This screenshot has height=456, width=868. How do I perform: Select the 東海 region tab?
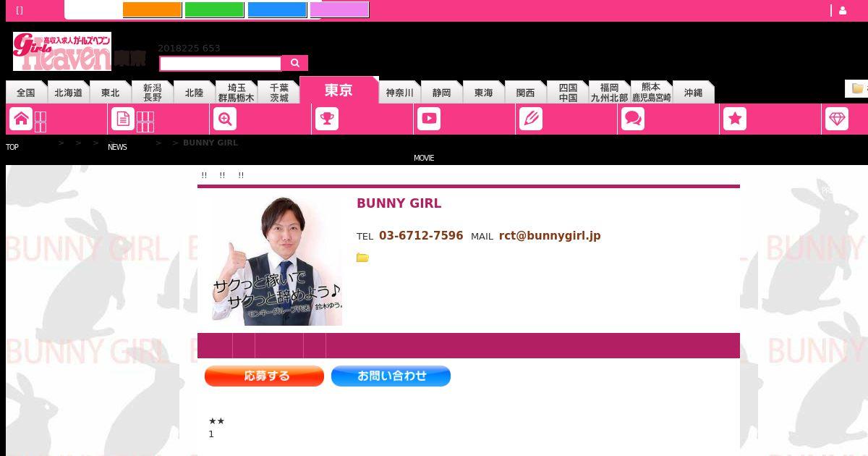point(484,93)
